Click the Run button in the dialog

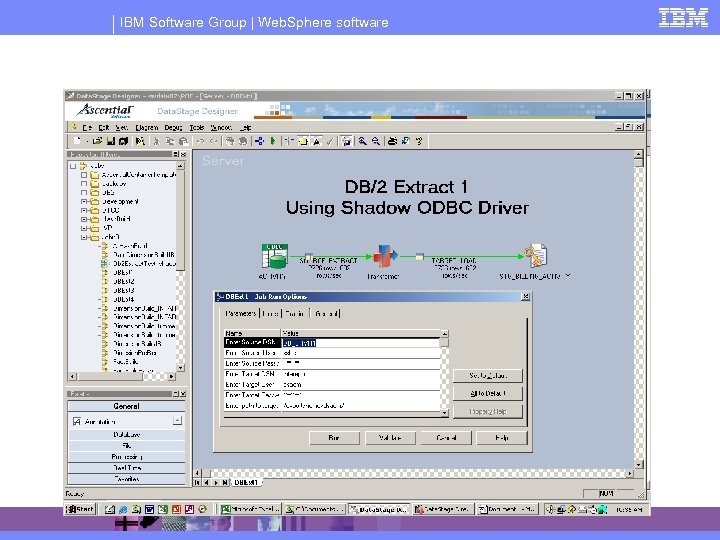[334, 438]
